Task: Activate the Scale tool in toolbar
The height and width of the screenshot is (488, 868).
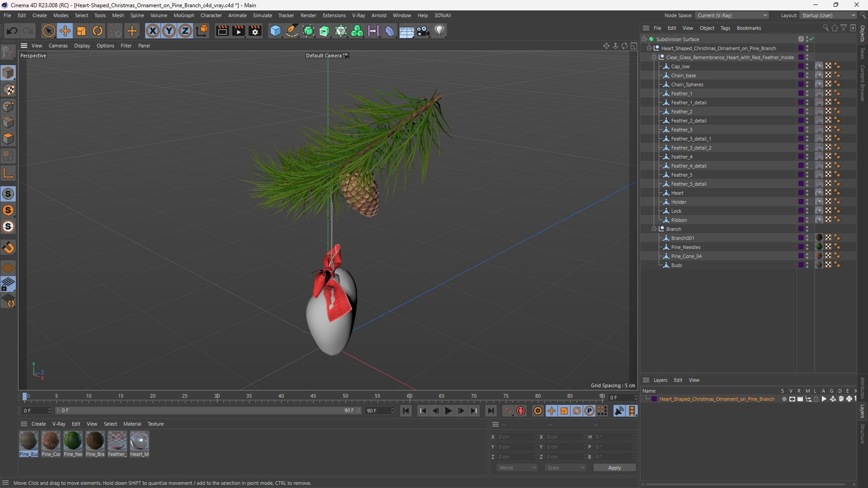Action: (81, 31)
